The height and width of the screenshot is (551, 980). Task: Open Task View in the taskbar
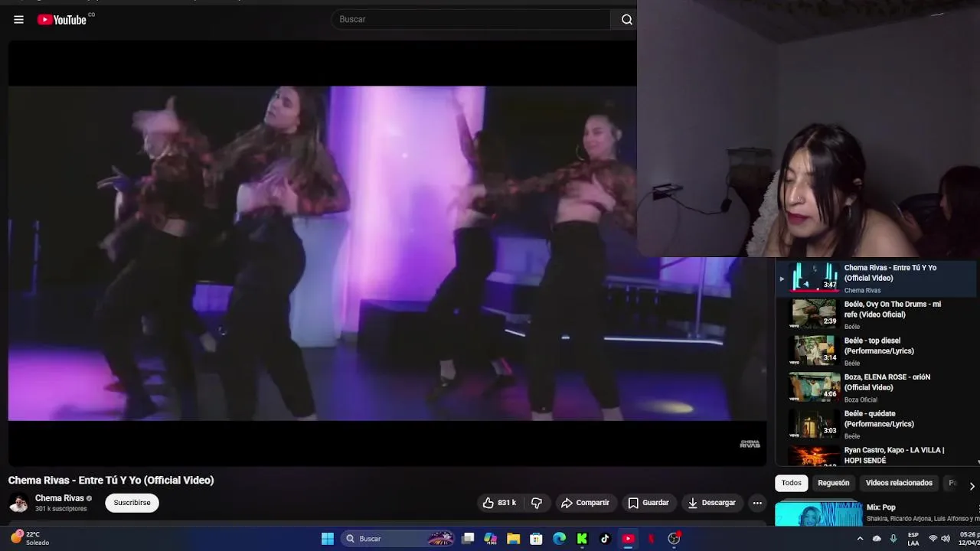(468, 539)
